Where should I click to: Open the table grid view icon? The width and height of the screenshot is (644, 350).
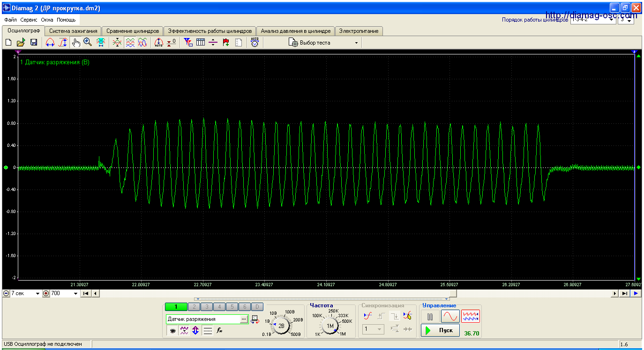201,42
